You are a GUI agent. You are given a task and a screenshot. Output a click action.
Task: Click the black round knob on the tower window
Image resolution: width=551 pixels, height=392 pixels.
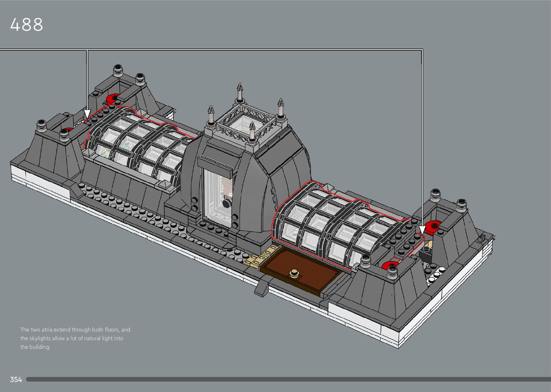pos(226,204)
